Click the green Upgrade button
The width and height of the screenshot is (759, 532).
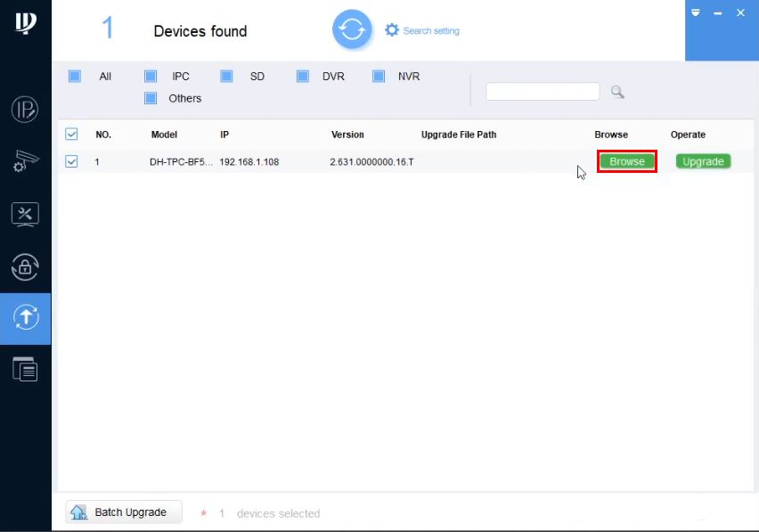(704, 161)
